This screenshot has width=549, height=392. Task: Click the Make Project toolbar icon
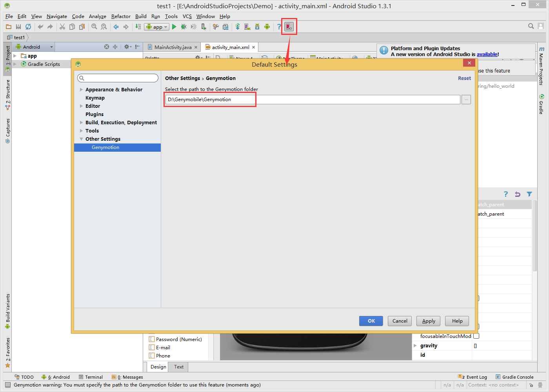[x=138, y=27]
